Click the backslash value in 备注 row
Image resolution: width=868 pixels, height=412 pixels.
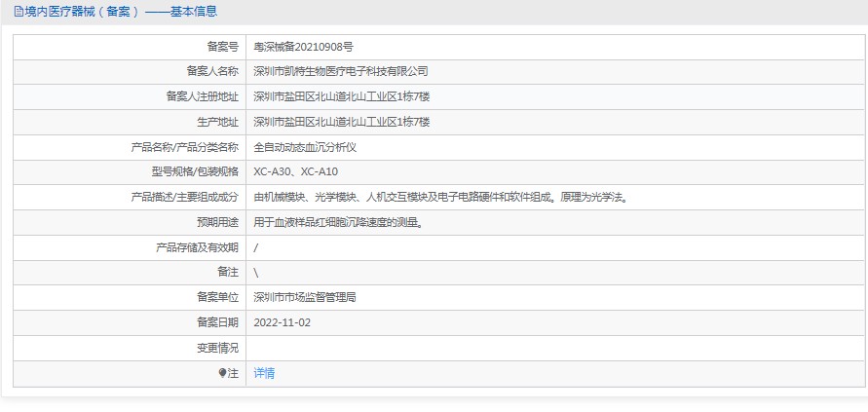pyautogui.click(x=256, y=273)
